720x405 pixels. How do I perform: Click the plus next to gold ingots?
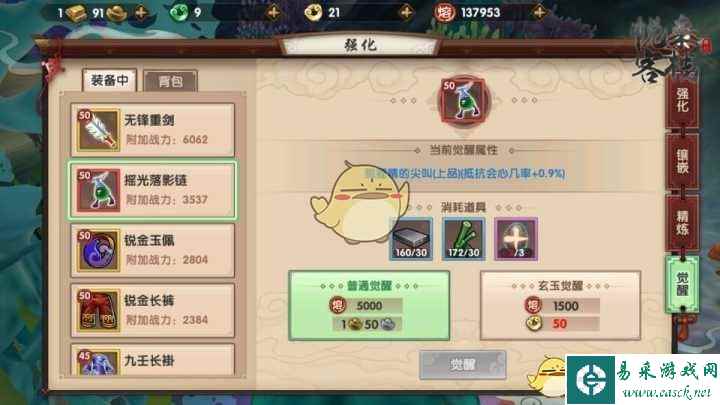pyautogui.click(x=141, y=12)
